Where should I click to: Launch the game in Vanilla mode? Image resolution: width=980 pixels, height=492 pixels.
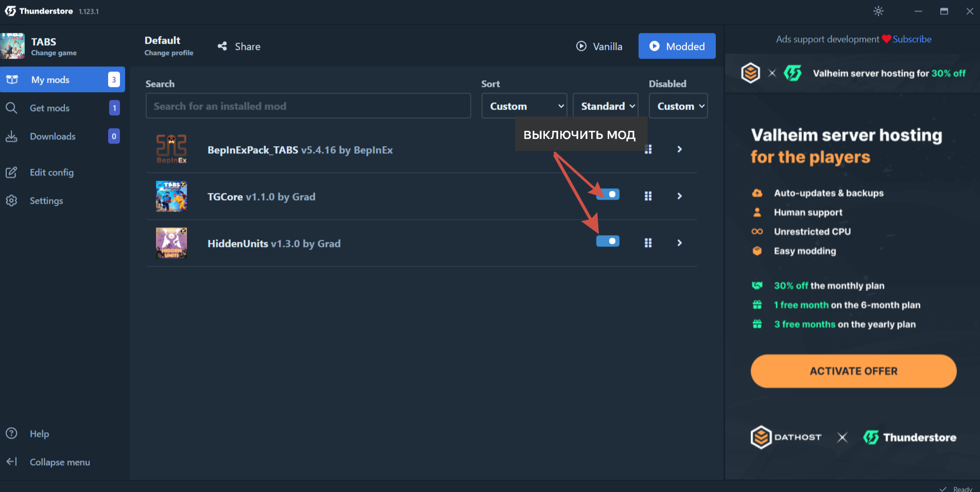[599, 46]
